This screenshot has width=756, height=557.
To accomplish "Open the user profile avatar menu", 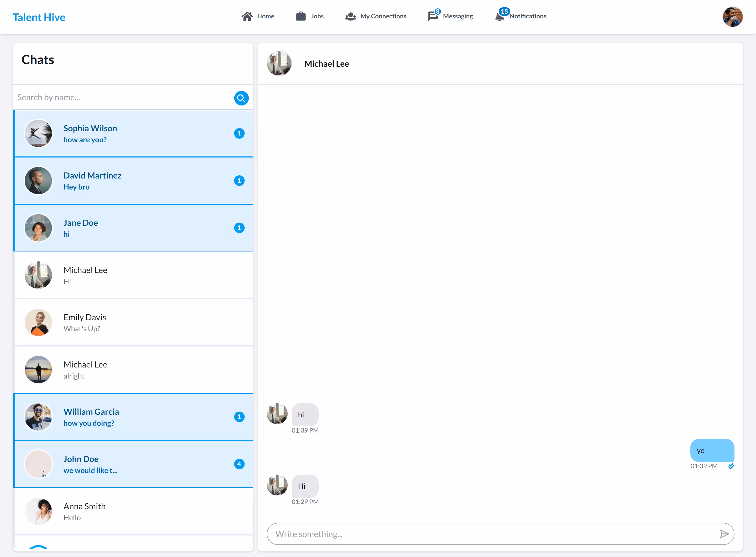I will [x=732, y=17].
